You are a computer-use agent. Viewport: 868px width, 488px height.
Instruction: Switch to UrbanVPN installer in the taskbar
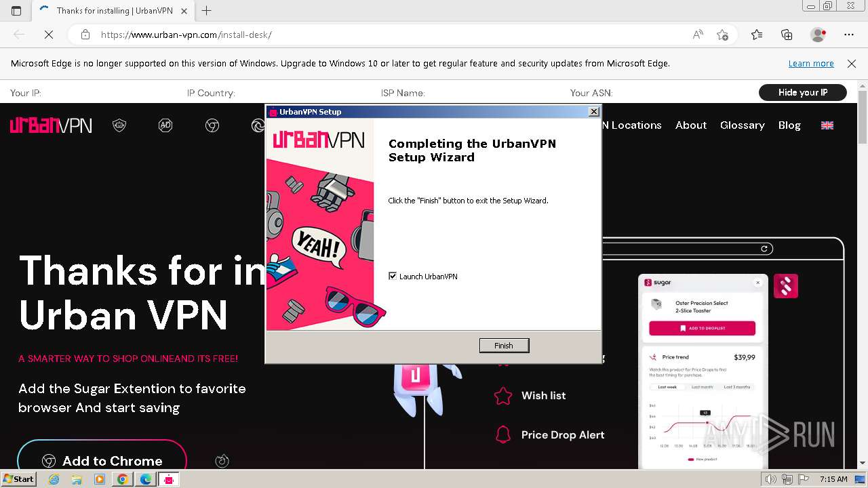click(168, 479)
